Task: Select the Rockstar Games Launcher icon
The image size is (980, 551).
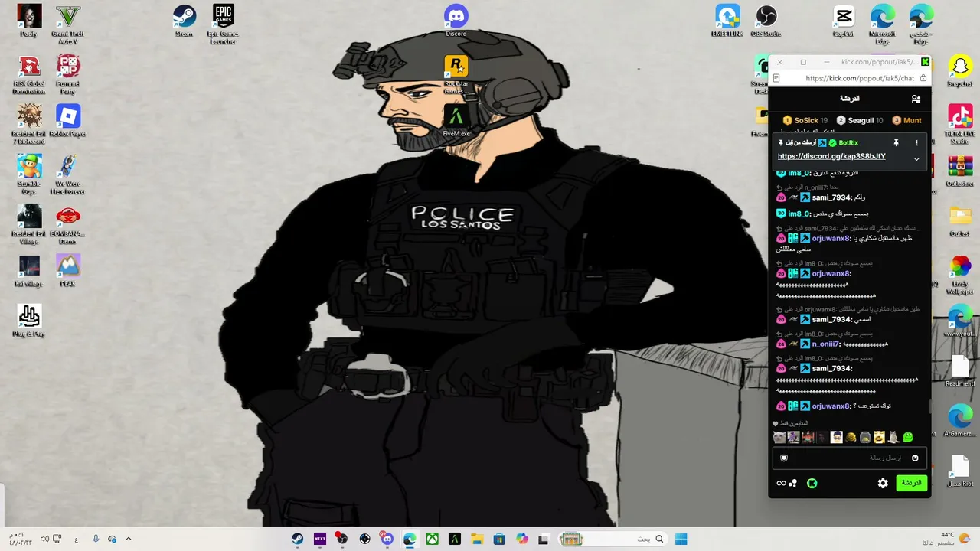Action: click(456, 75)
